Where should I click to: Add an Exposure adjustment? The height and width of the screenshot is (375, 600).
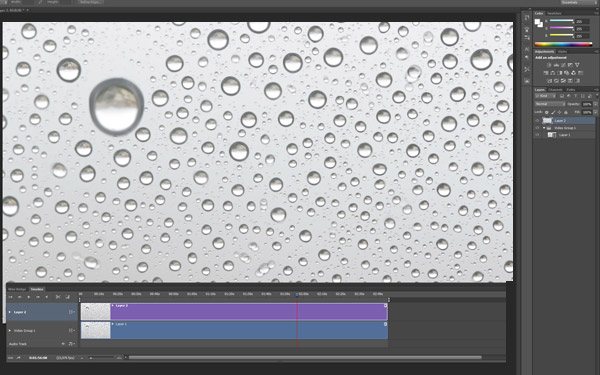tap(570, 65)
